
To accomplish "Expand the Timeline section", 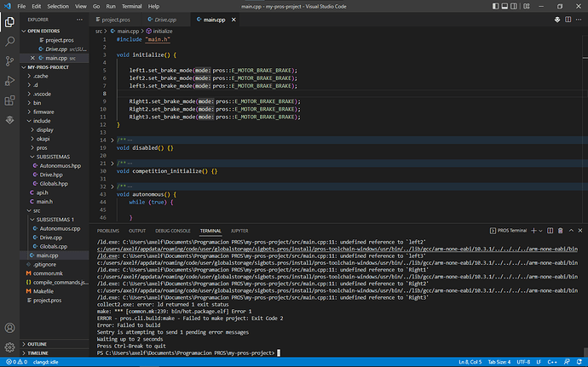I will tap(55, 353).
